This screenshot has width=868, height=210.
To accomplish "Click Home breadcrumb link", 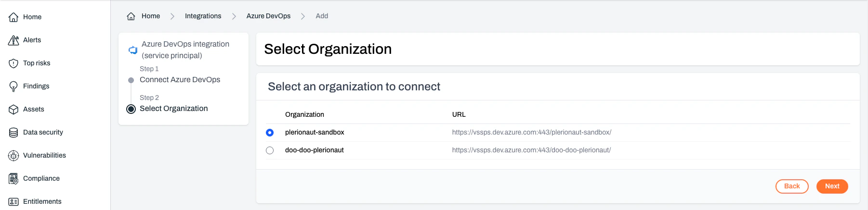I will coord(151,16).
